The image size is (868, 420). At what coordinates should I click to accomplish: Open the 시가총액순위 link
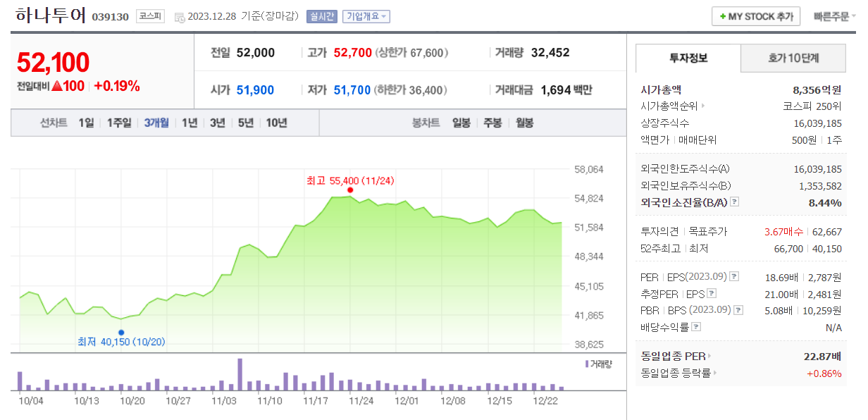673,106
